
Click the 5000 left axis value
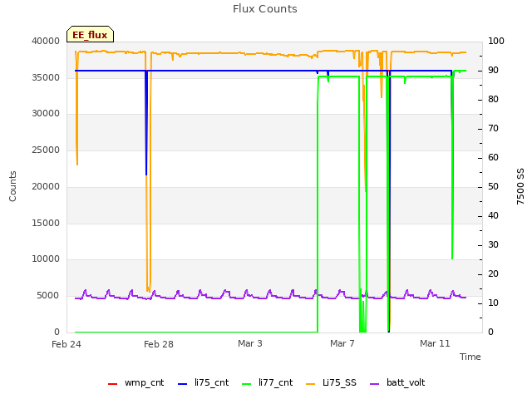tap(48, 296)
